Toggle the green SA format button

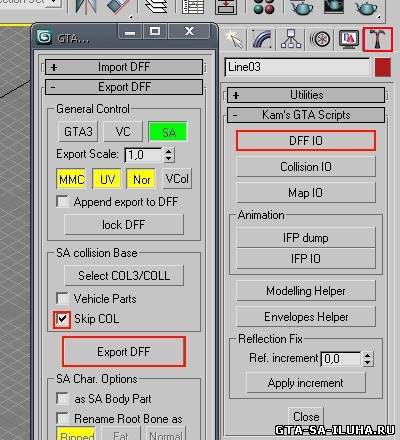pyautogui.click(x=168, y=132)
